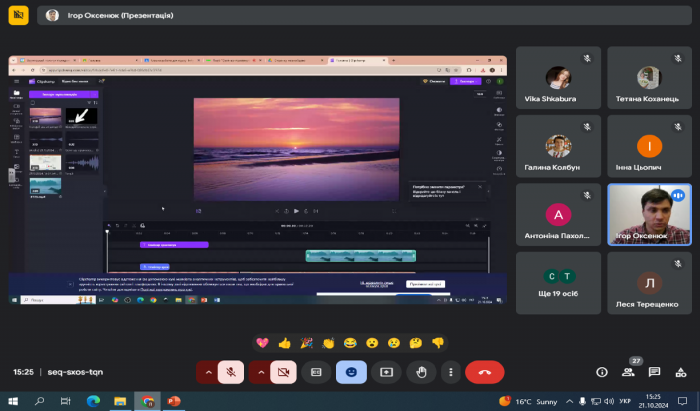Send the thumbs up emoji reaction
The height and width of the screenshot is (411, 700).
(x=285, y=342)
